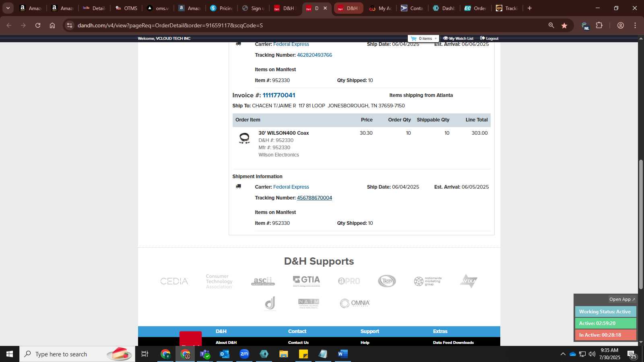The height and width of the screenshot is (362, 644).
Task: Open the 0 items cart dropdown
Action: [423, 39]
